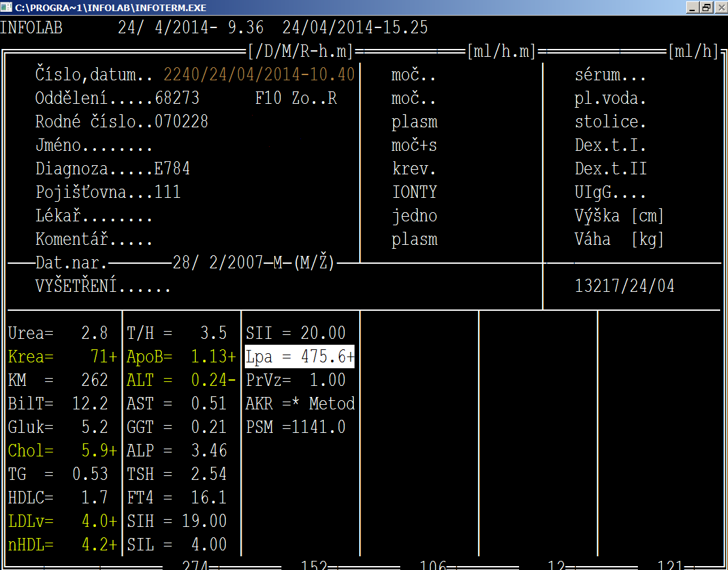This screenshot has height=570, width=728.
Task: Click the Dex.t.I. entry
Action: pos(610,146)
